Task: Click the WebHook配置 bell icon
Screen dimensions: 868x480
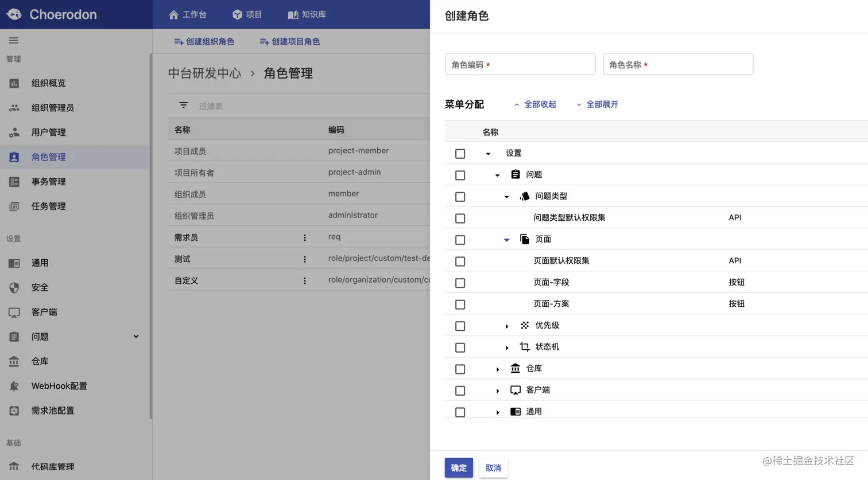Action: [x=14, y=386]
